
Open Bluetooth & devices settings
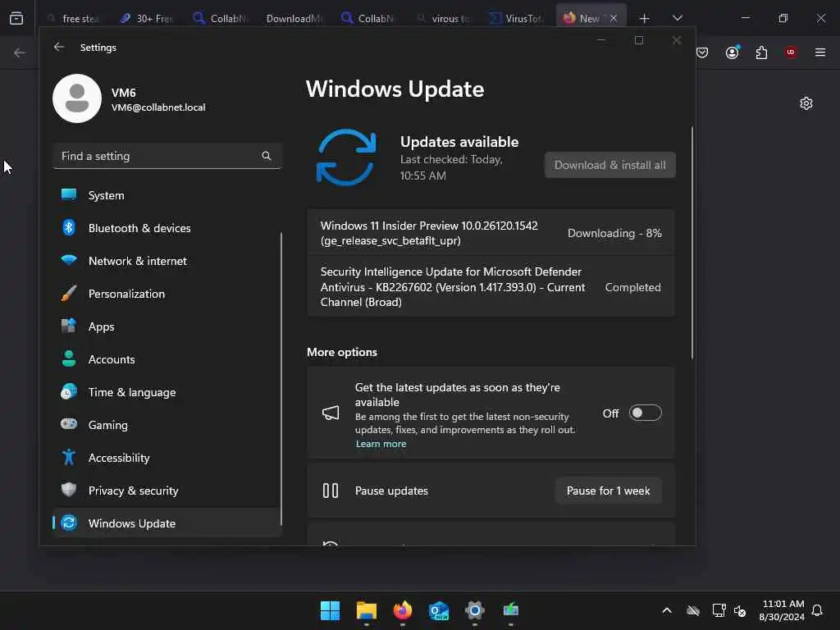167,228
